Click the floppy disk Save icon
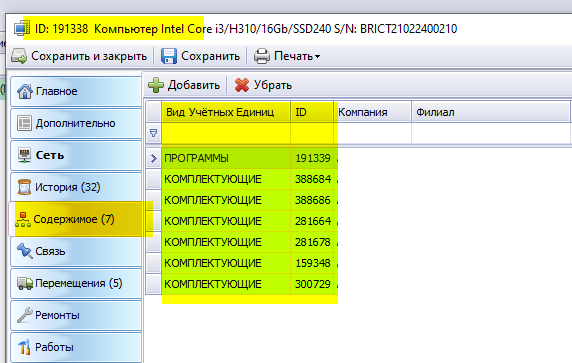This screenshot has height=363, width=572. point(169,56)
